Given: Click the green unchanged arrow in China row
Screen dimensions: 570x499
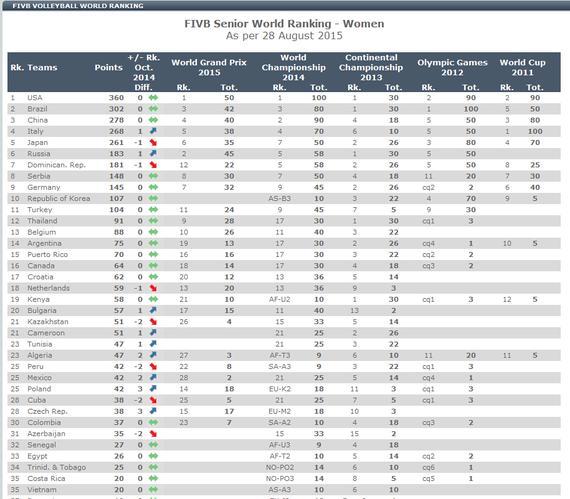Looking at the screenshot, I should (x=153, y=120).
